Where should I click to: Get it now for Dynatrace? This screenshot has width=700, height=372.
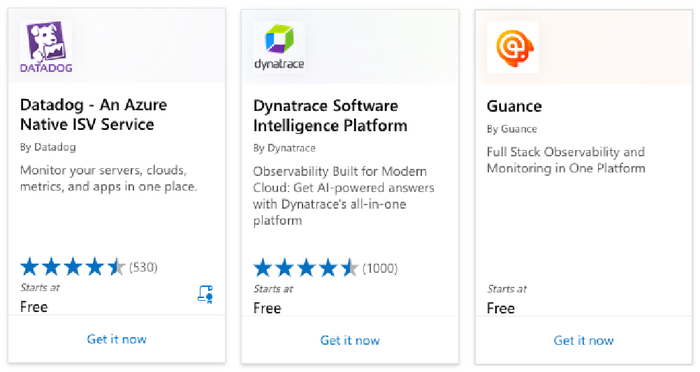[350, 341]
